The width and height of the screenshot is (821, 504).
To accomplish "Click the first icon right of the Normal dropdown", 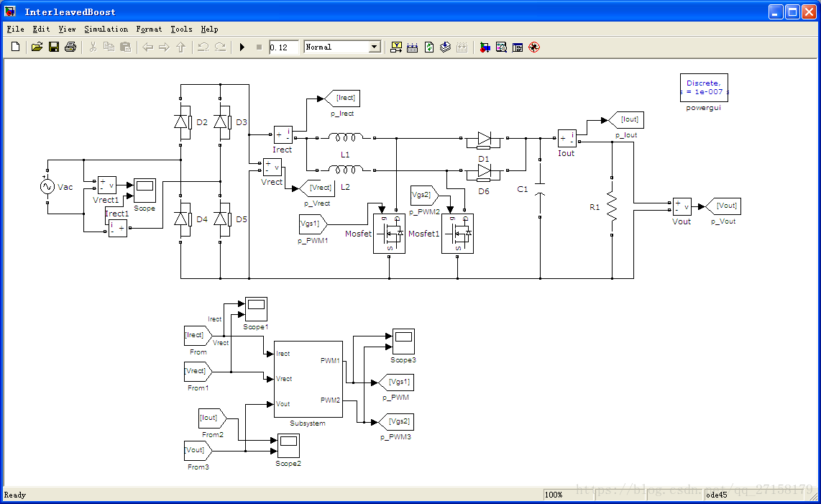I will (x=396, y=47).
